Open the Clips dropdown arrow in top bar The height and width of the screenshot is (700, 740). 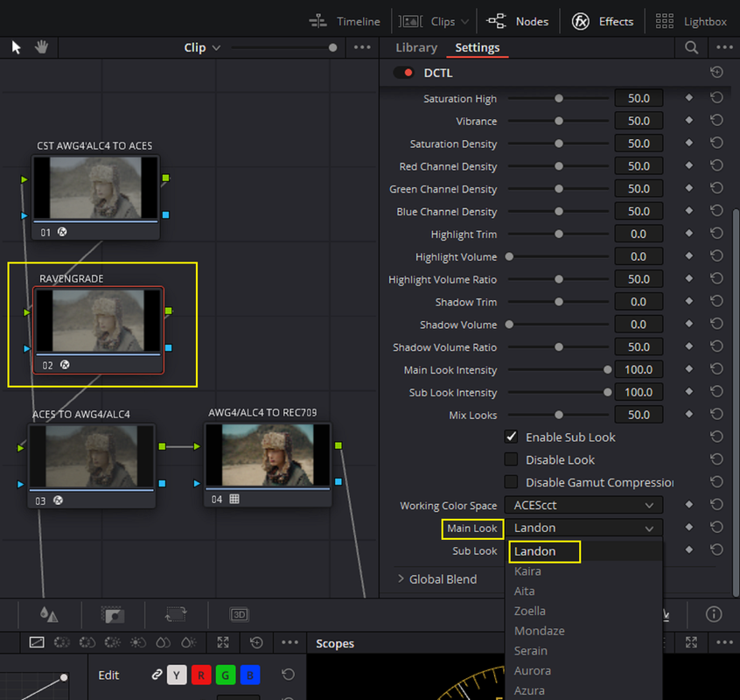tap(465, 22)
